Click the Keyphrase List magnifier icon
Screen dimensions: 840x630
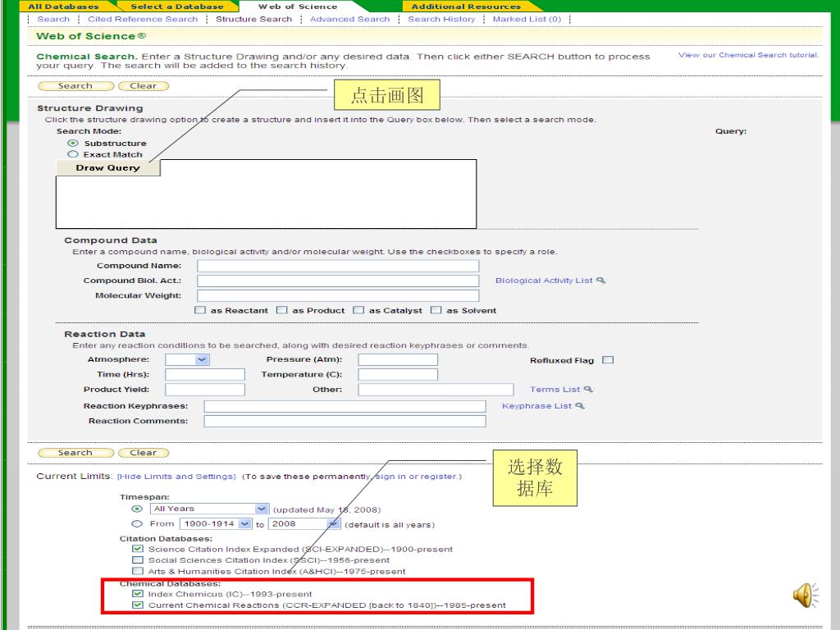tap(580, 406)
